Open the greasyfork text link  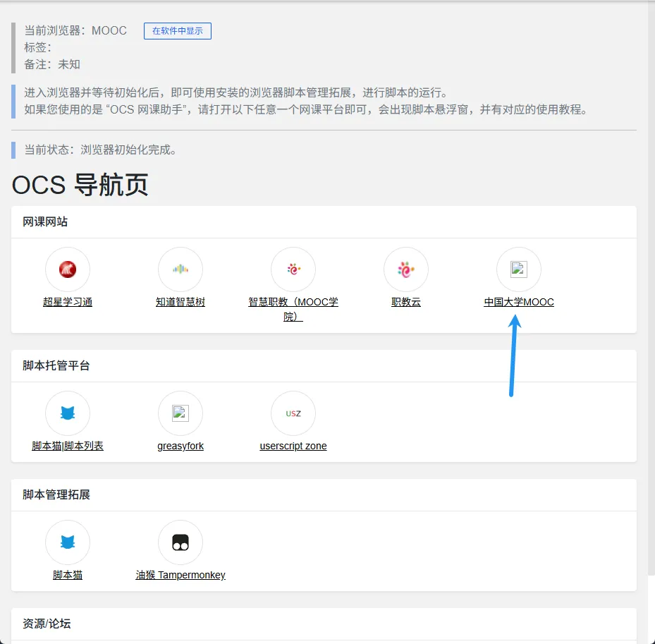pyautogui.click(x=180, y=446)
